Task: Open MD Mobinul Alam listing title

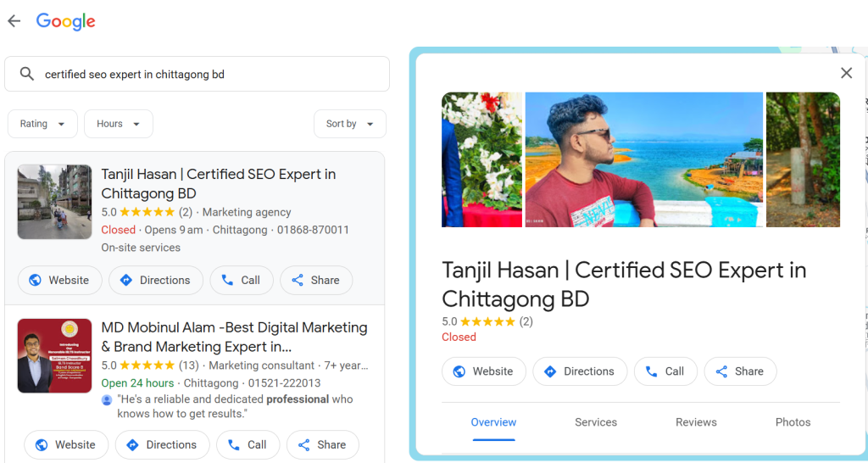Action: (x=234, y=337)
